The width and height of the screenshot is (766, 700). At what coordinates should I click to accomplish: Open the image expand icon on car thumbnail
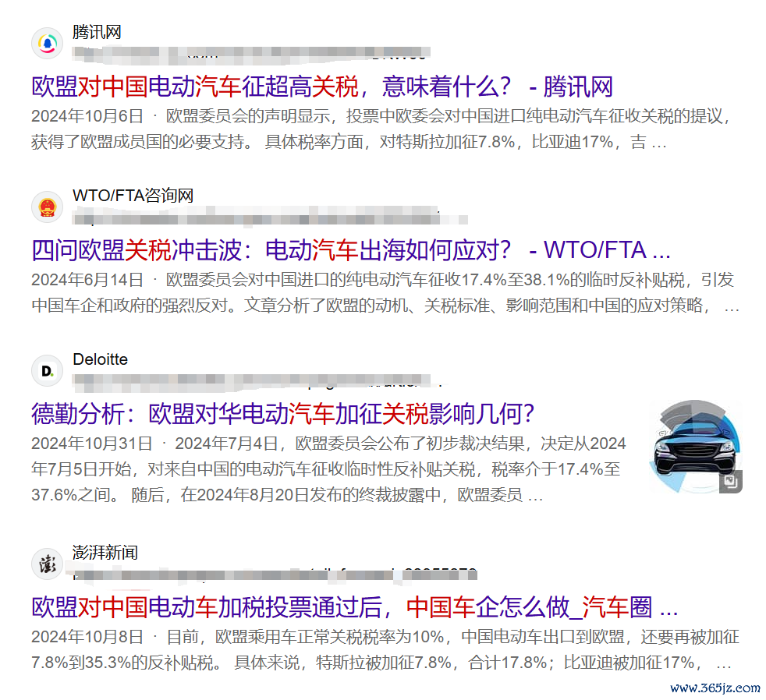click(731, 481)
